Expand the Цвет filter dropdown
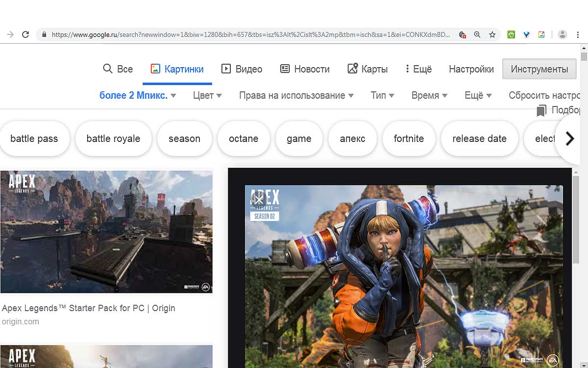This screenshot has height=368, width=588. pyautogui.click(x=207, y=96)
